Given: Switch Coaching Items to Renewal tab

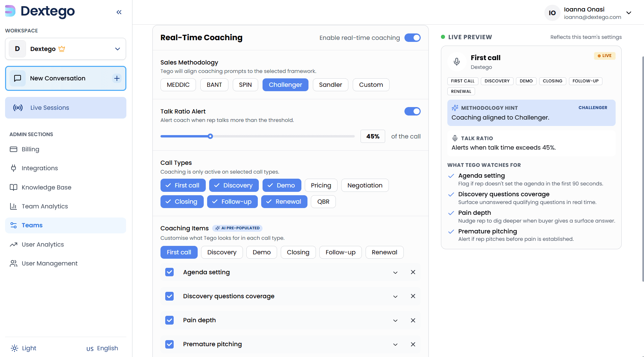Looking at the screenshot, I should coord(385,252).
